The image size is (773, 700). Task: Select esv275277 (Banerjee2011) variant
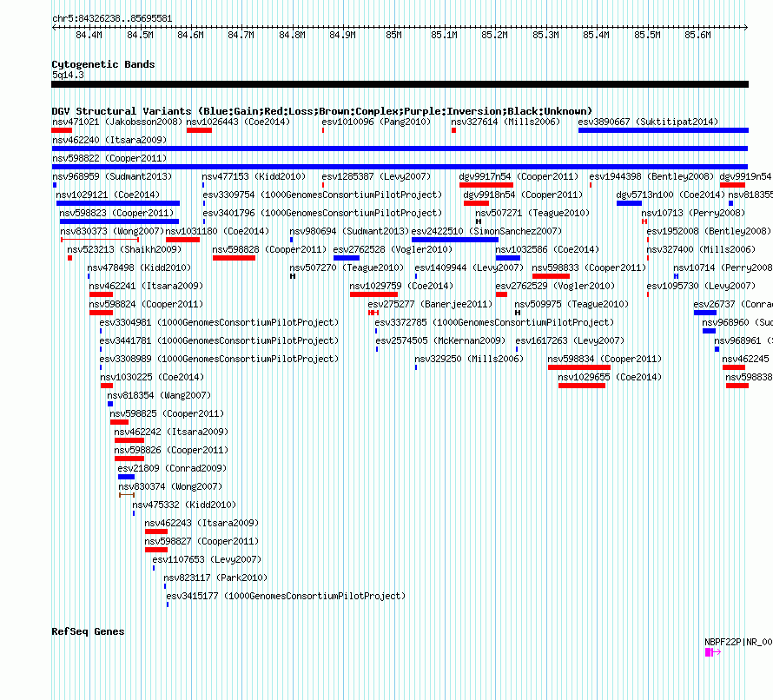[430, 304]
